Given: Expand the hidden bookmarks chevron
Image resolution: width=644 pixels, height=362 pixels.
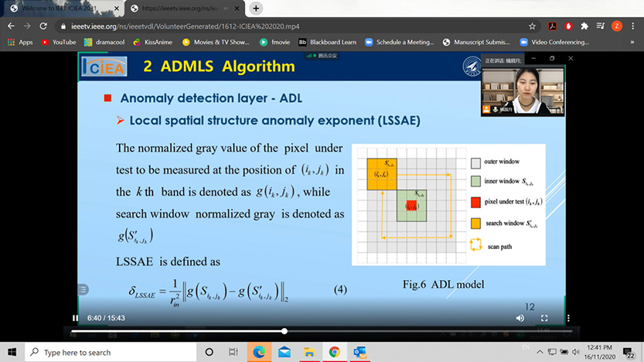Looking at the screenshot, I should tap(632, 42).
